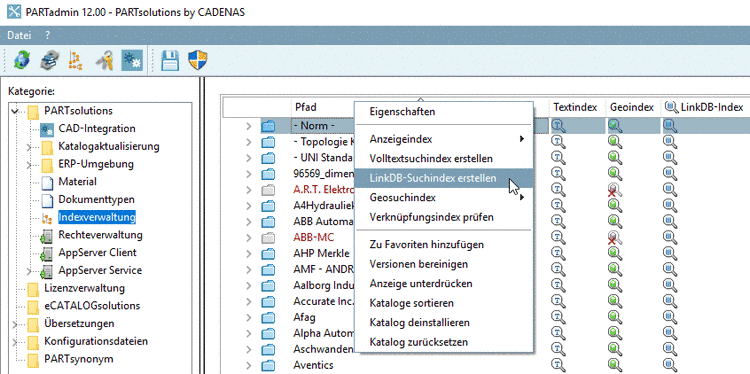Click LinkDB-Index icon in Norm row
Image resolution: width=750 pixels, height=374 pixels.
click(670, 126)
